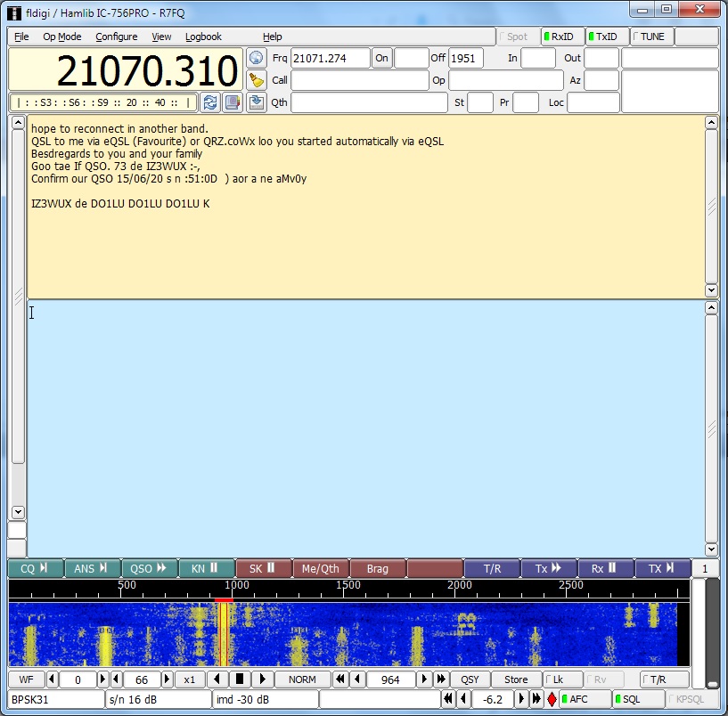This screenshot has width=728, height=716.
Task: Click the clear QSO fields broom icon
Action: tap(257, 80)
